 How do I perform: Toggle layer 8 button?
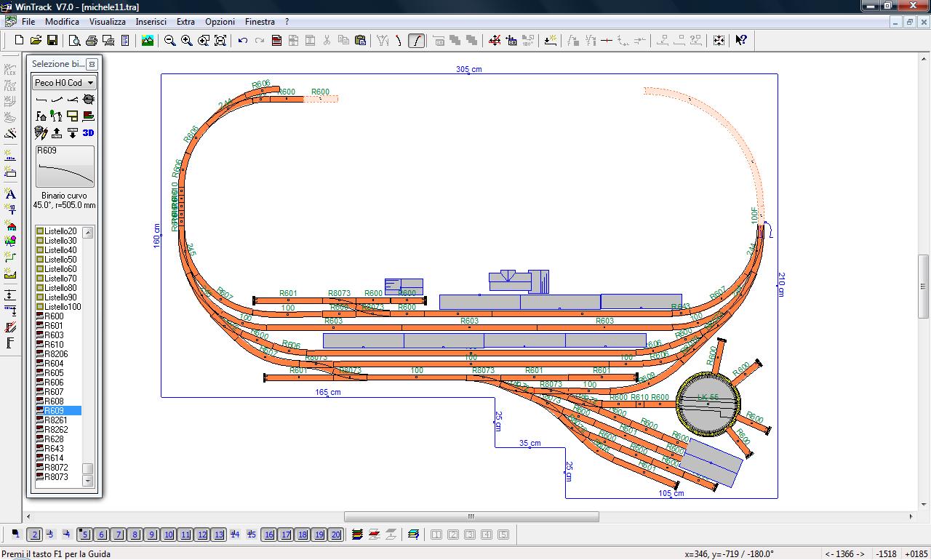(x=135, y=535)
